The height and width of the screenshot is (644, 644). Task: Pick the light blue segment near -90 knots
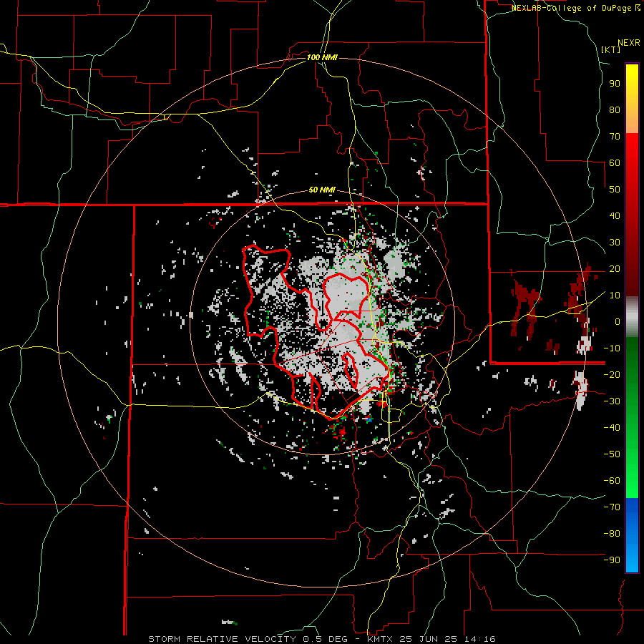(x=632, y=559)
